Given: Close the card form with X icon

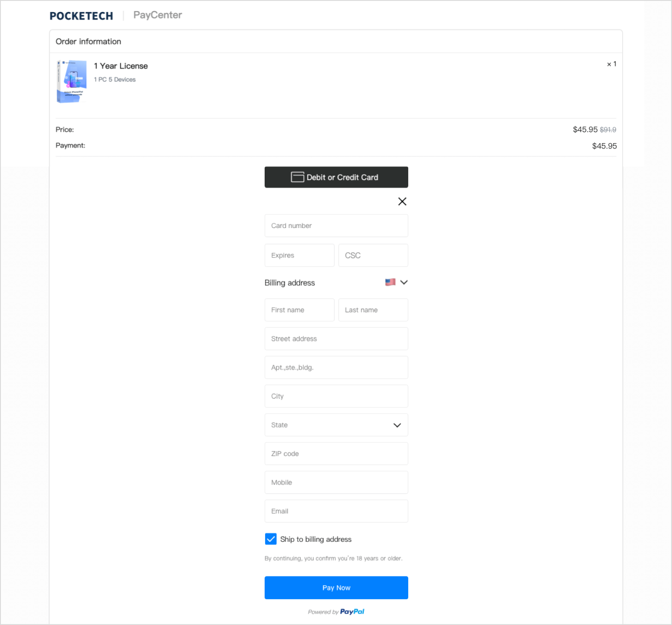Looking at the screenshot, I should 402,201.
